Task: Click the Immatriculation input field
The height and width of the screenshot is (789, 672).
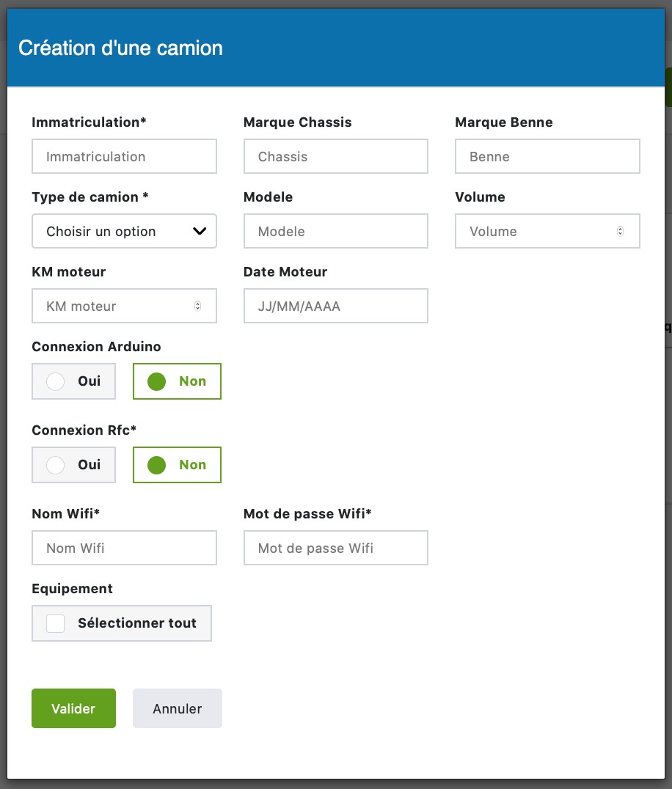Action: 124,156
